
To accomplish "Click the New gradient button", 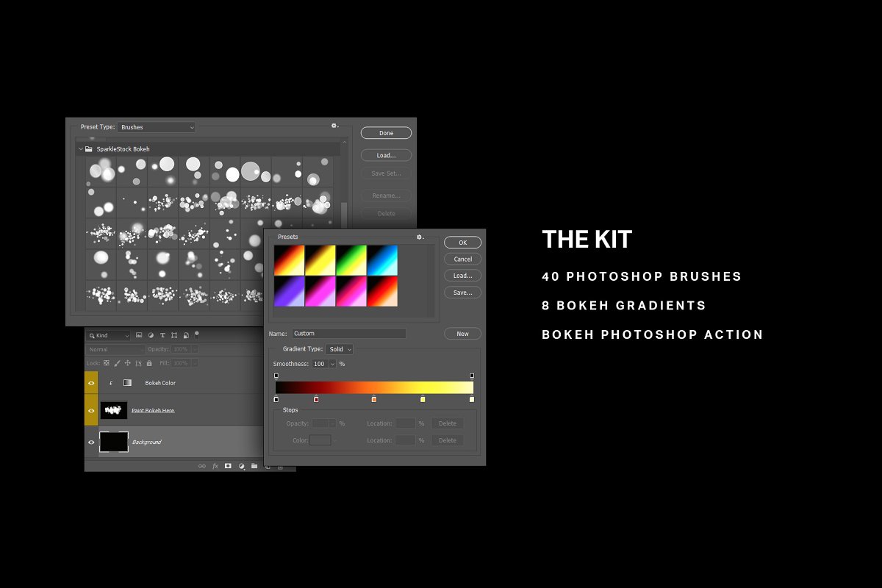I will 462,334.
